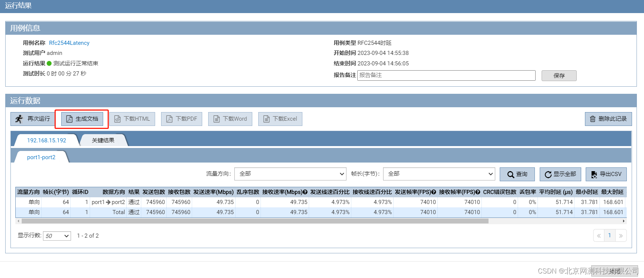Click the 显示全部 refresh button

[560, 174]
